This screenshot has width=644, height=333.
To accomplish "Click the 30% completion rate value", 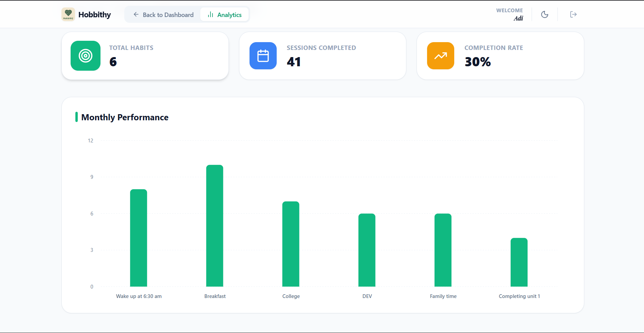I will pyautogui.click(x=478, y=62).
